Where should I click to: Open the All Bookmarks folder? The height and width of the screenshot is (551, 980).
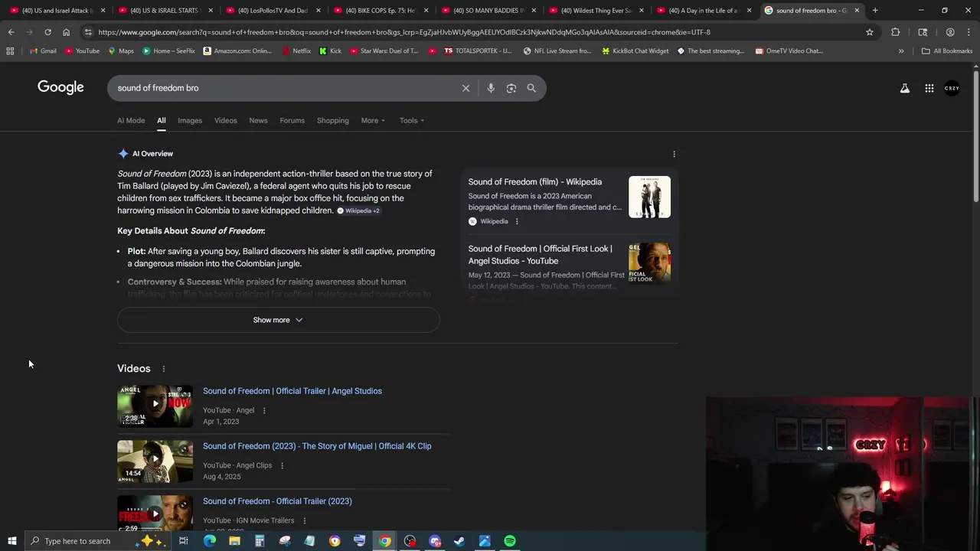click(x=947, y=51)
